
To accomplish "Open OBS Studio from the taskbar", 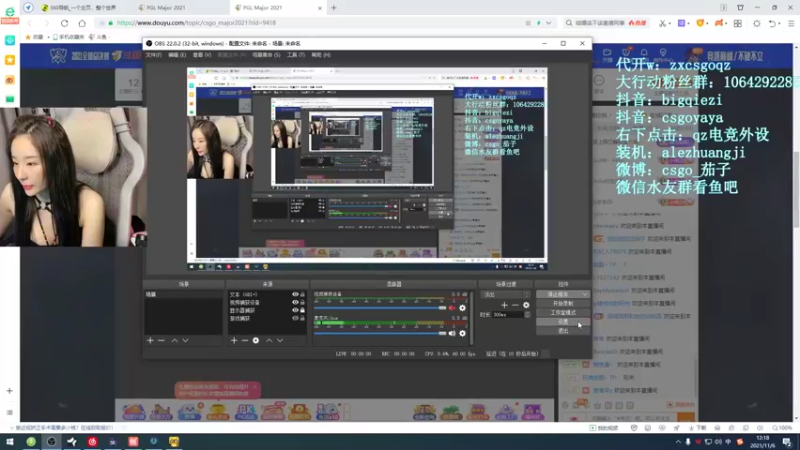I will click(52, 442).
